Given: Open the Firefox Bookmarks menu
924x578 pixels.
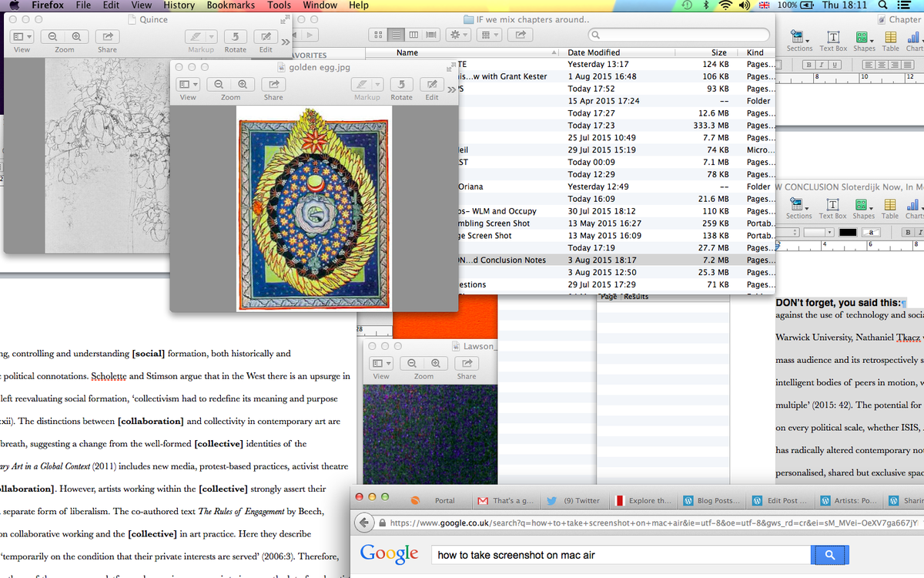Looking at the screenshot, I should click(231, 5).
